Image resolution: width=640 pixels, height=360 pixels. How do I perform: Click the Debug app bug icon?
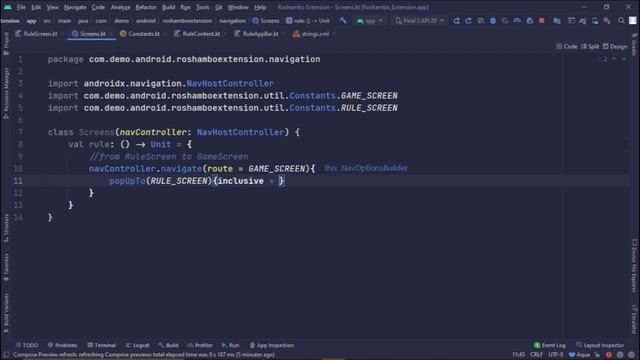[493, 20]
